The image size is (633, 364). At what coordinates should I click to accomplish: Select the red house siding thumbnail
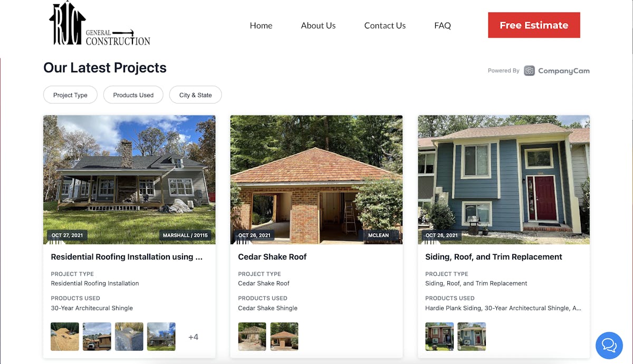(439, 337)
